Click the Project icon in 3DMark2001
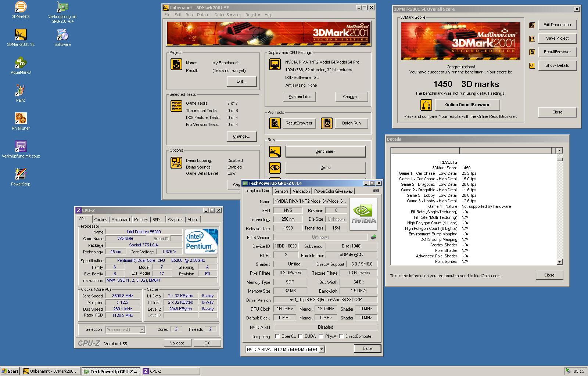588x376 pixels. point(176,64)
